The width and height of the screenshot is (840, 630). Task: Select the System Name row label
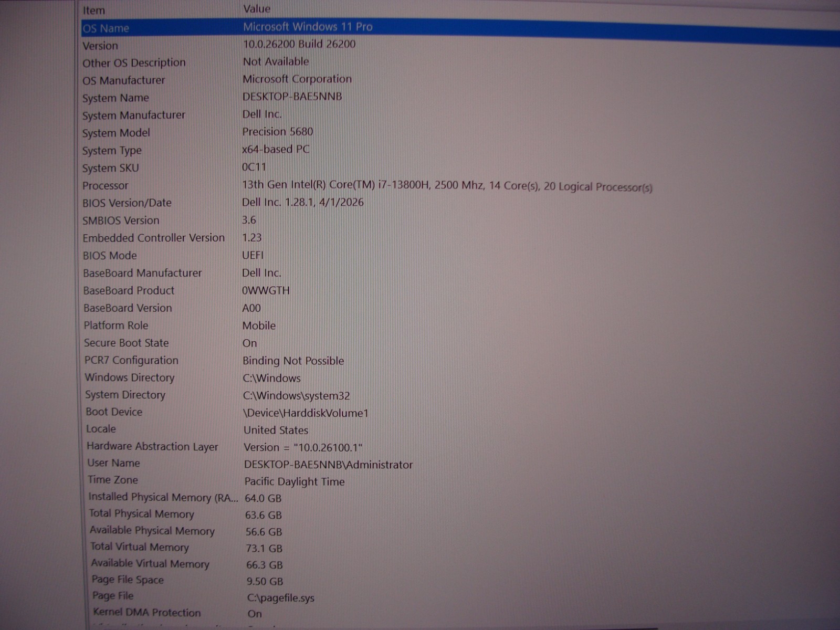(115, 98)
